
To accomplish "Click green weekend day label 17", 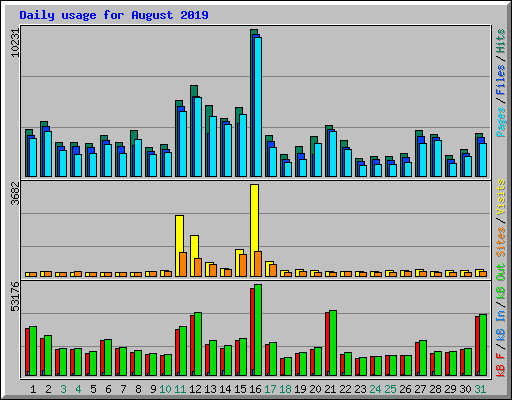I will pyautogui.click(x=270, y=389).
